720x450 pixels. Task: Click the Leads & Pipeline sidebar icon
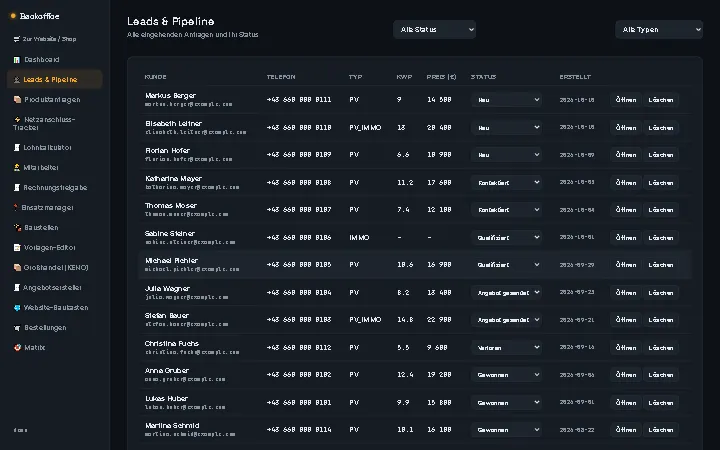(17, 80)
